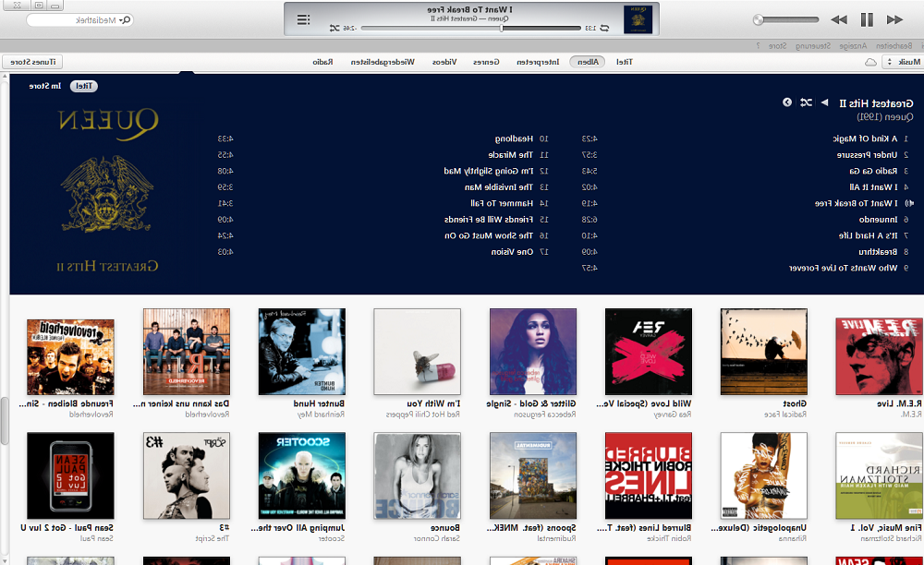Image resolution: width=924 pixels, height=565 pixels.
Task: Toggle repeat in the now-playing display
Action: [604, 28]
